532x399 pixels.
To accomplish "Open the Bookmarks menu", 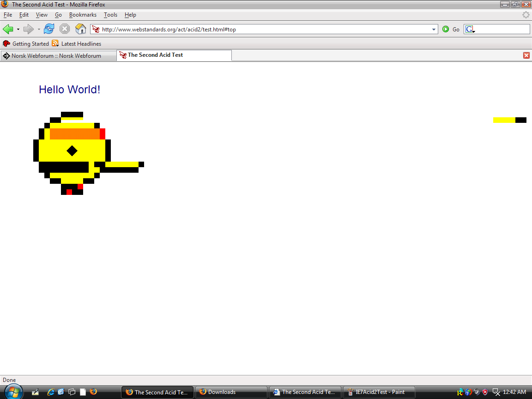I will (x=83, y=15).
